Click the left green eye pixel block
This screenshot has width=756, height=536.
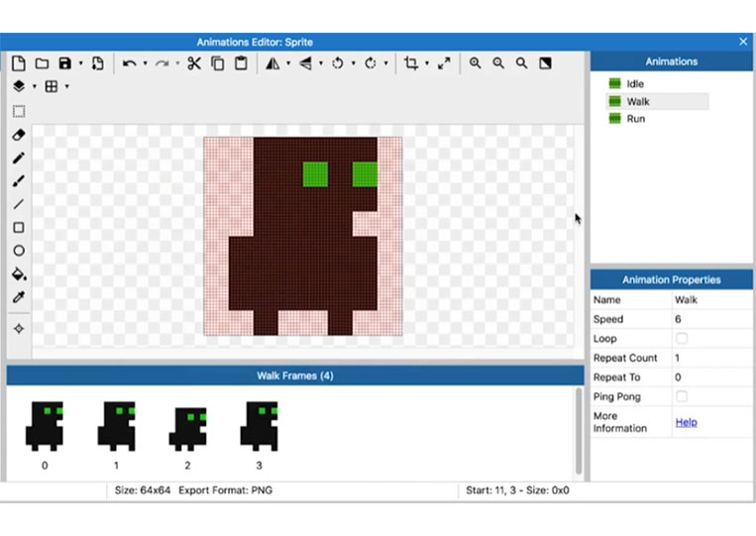315,174
